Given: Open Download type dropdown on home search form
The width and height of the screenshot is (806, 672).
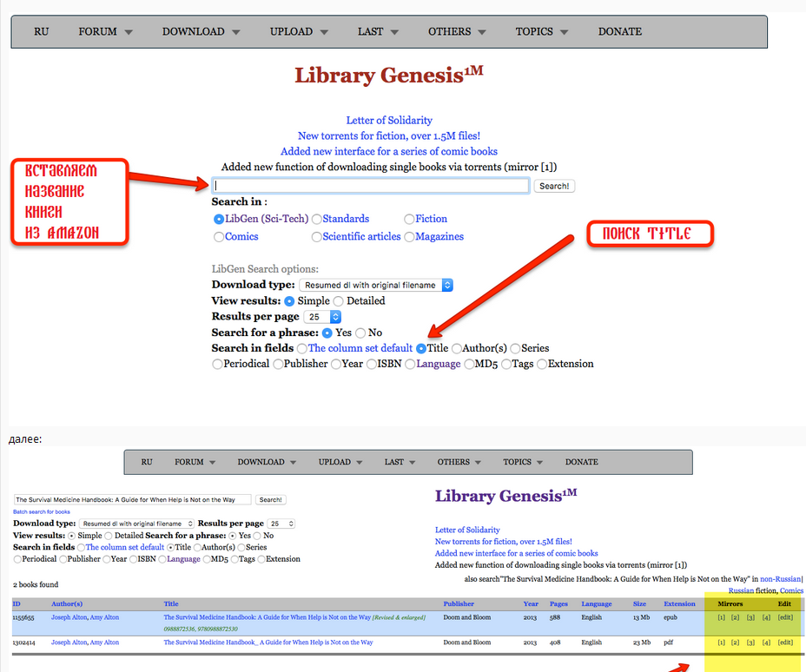Looking at the screenshot, I should pyautogui.click(x=376, y=285).
